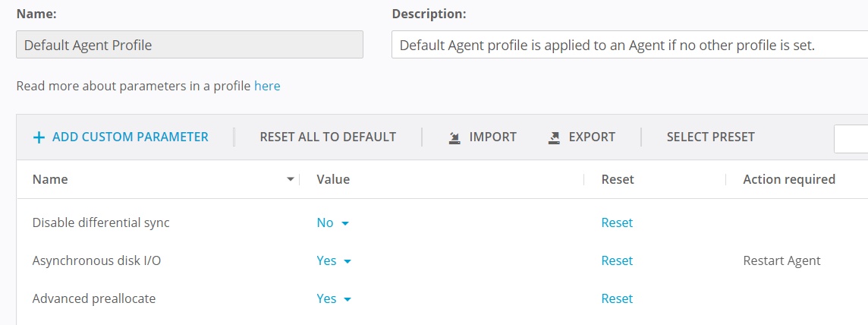
Task: Reset Asynchronous disk I/O parameter
Action: (617, 261)
